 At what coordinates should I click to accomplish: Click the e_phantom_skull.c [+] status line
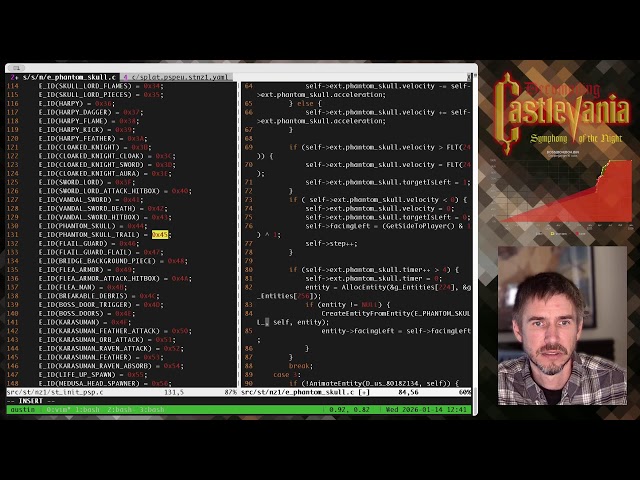(356, 392)
